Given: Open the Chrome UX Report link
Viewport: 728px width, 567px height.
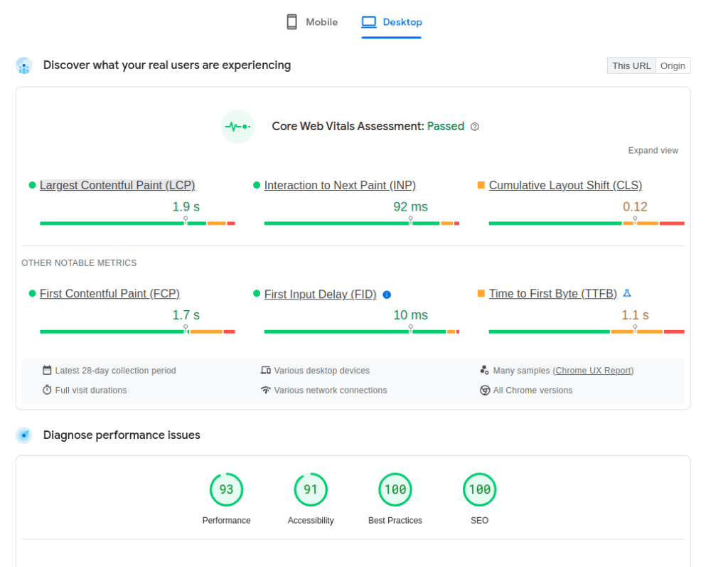Looking at the screenshot, I should pyautogui.click(x=593, y=371).
